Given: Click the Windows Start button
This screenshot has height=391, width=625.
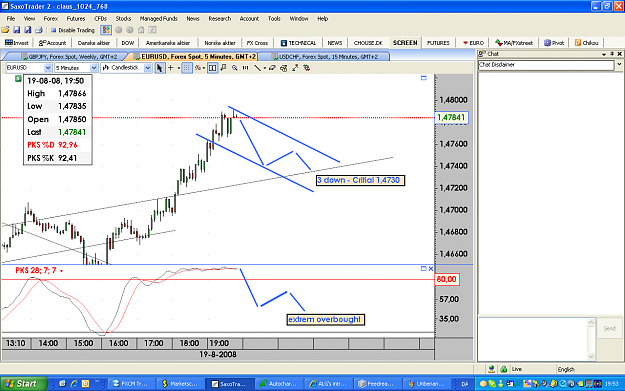Looking at the screenshot, I should 23,384.
